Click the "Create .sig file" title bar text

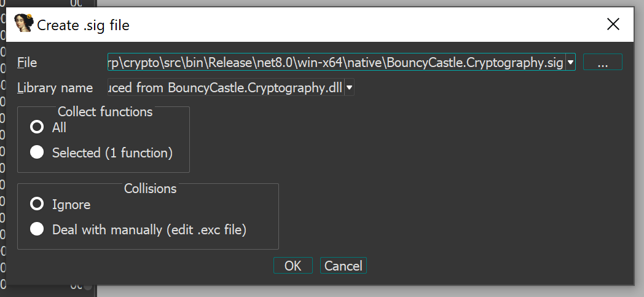point(83,25)
